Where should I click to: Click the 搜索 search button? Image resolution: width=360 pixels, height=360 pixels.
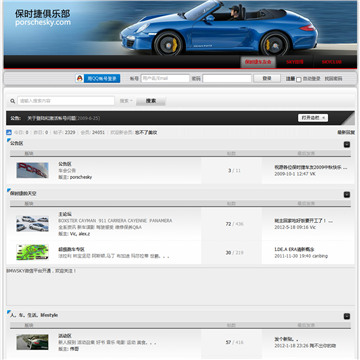tap(151, 101)
